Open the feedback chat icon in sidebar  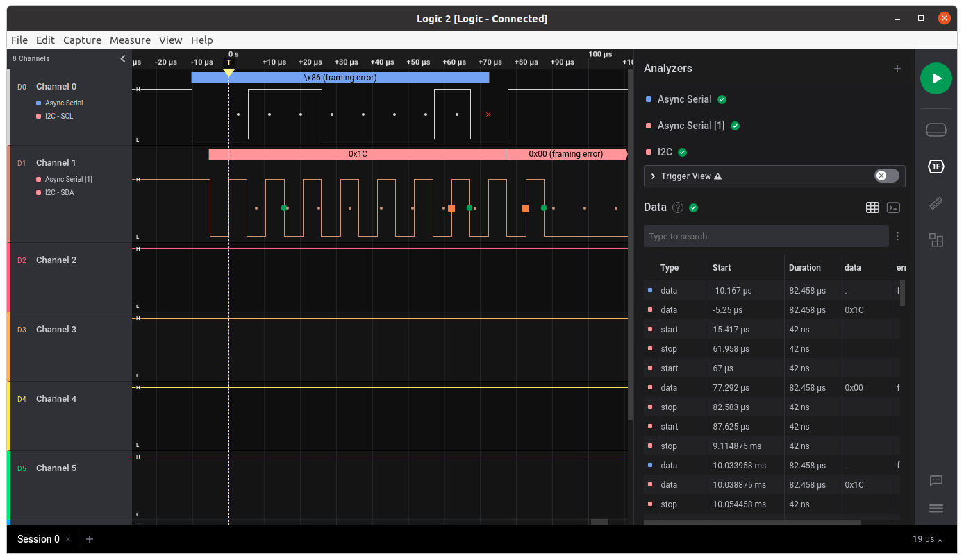point(936,480)
